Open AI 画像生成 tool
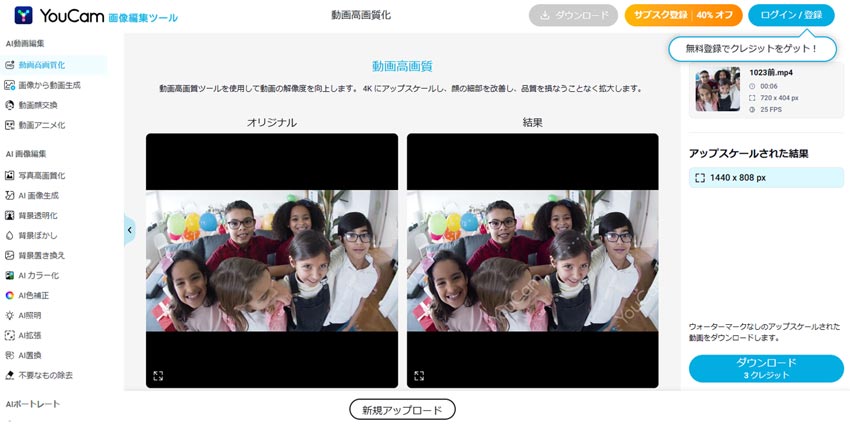The image size is (850, 425). 38,196
